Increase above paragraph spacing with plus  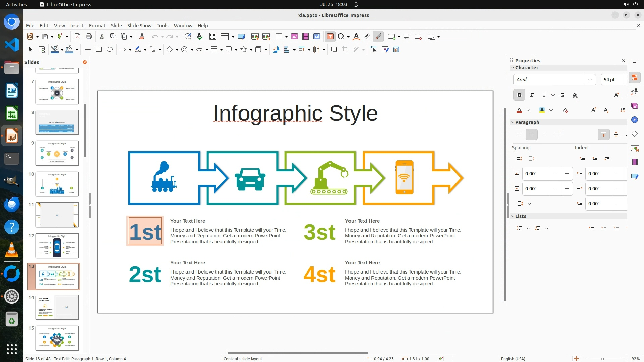point(567,174)
